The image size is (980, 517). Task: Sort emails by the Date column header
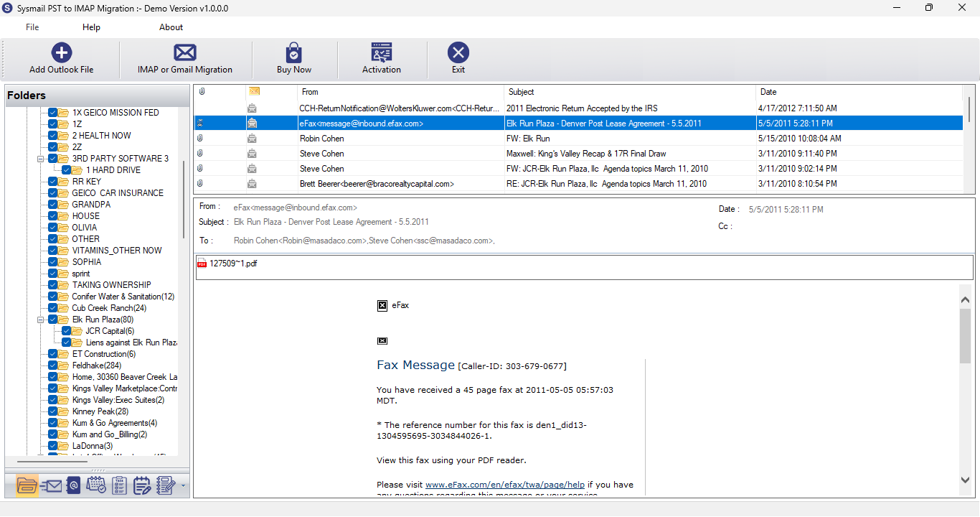[x=859, y=92]
